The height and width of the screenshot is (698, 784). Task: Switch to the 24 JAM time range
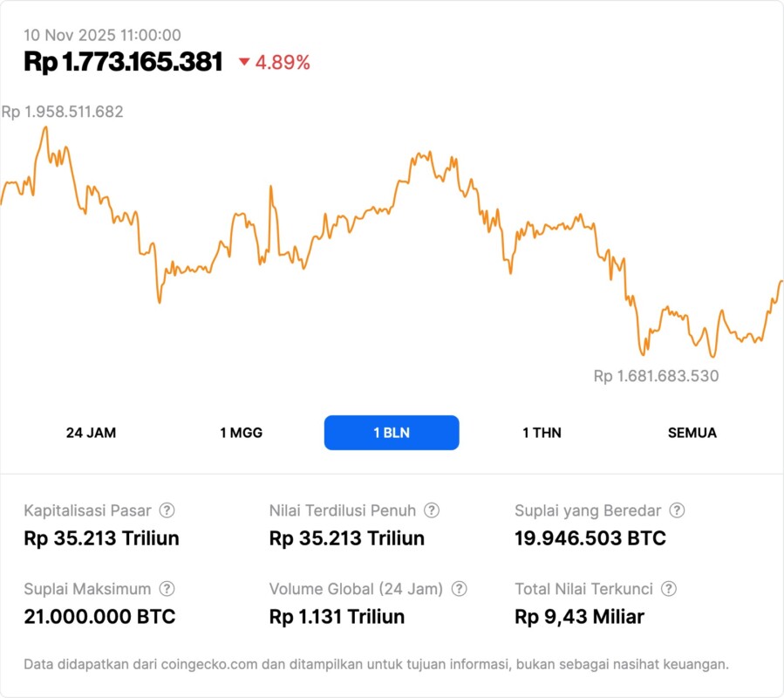[x=92, y=432]
